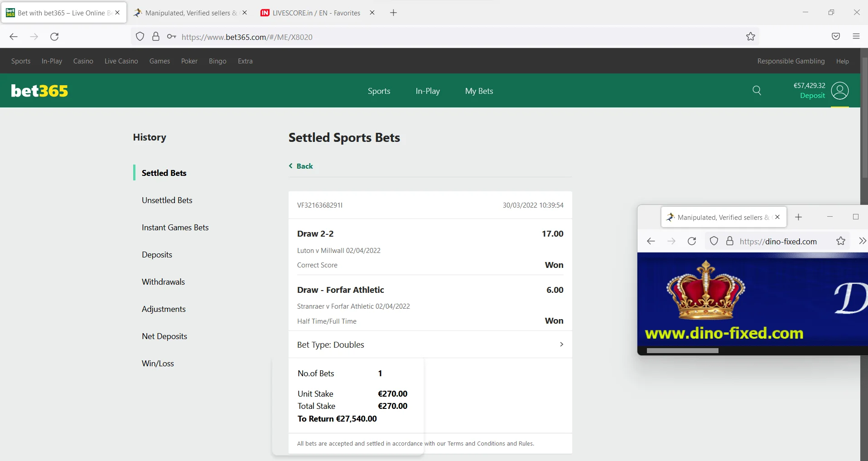Screen dimensions: 868x461
Task: Close the Manipulated, Verified sellers tab
Action: (245, 13)
